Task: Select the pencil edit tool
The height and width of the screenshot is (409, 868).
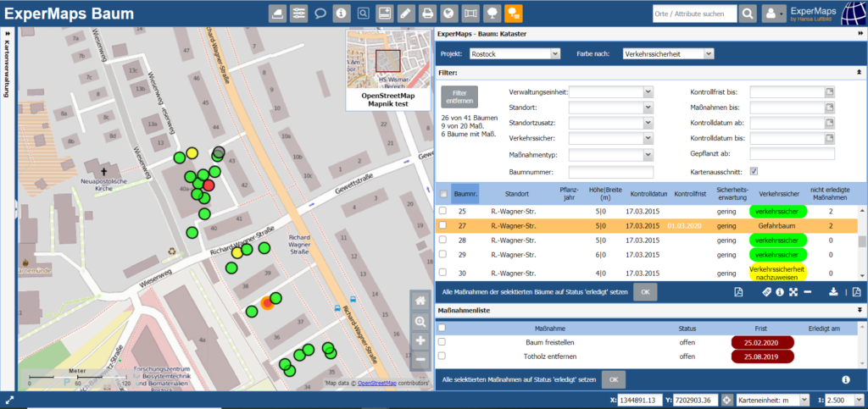Action: (x=406, y=14)
